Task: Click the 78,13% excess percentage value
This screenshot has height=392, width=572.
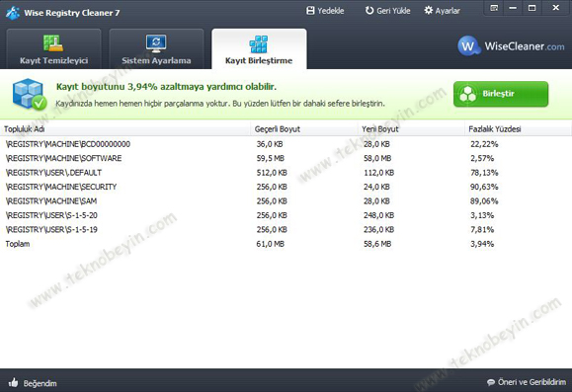Action: (484, 173)
